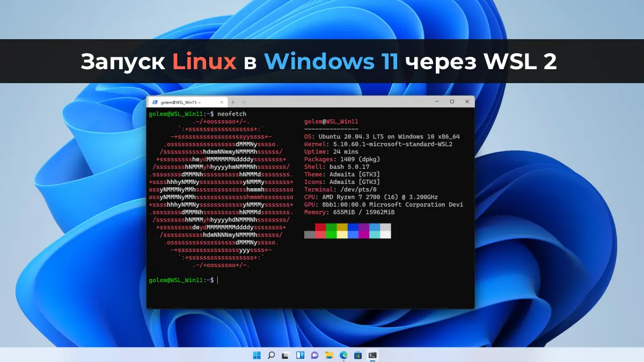Select the golem@WSL_Win11 terminal tab
The image size is (644, 362).
(x=180, y=102)
